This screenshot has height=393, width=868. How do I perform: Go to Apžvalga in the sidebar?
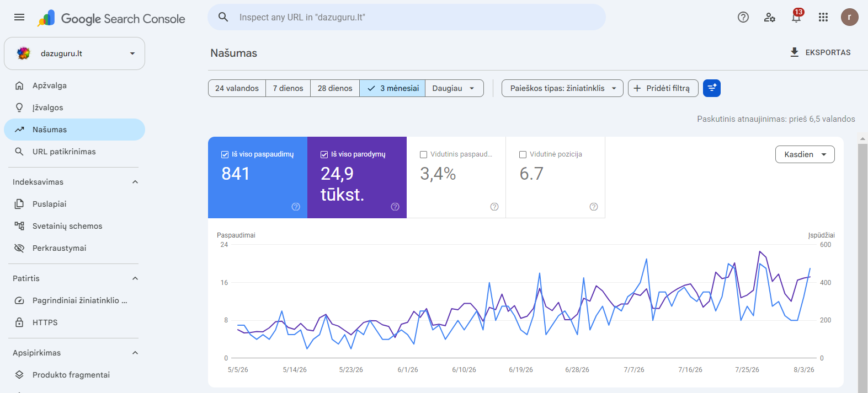(x=74, y=85)
